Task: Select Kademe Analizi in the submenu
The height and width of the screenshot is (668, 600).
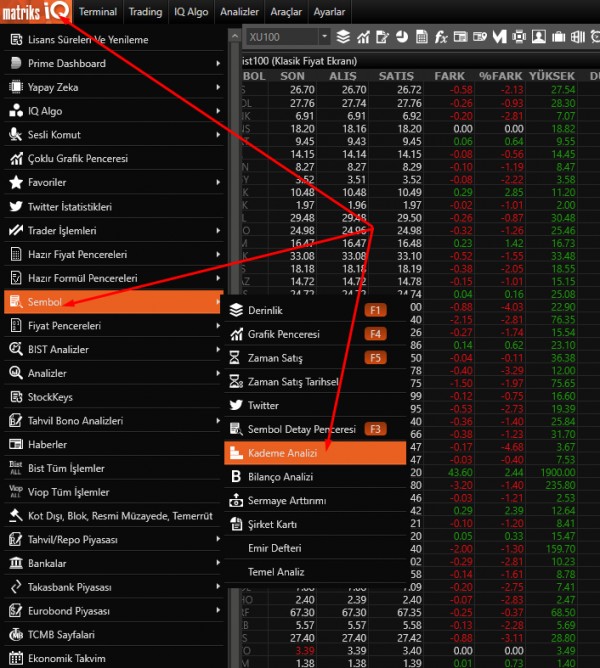Action: click(315, 452)
